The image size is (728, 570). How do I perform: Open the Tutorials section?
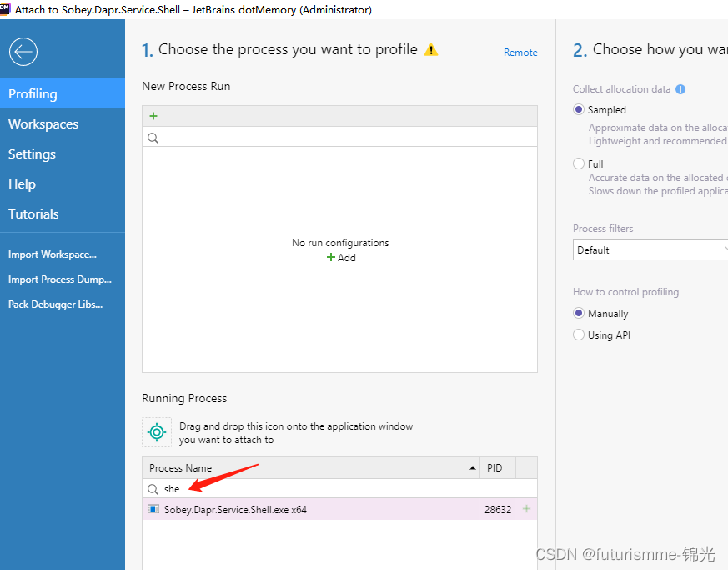[x=63, y=214]
